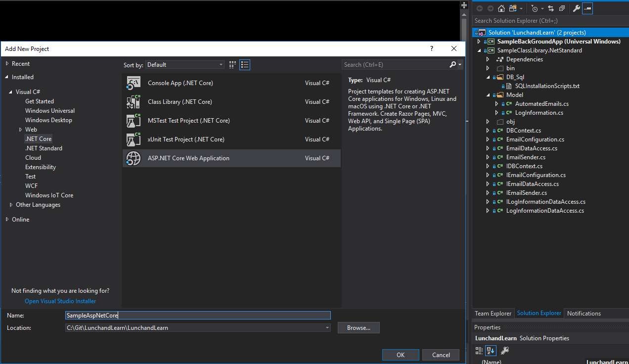
Task: Select Windows IoT Core category
Action: (x=49, y=195)
